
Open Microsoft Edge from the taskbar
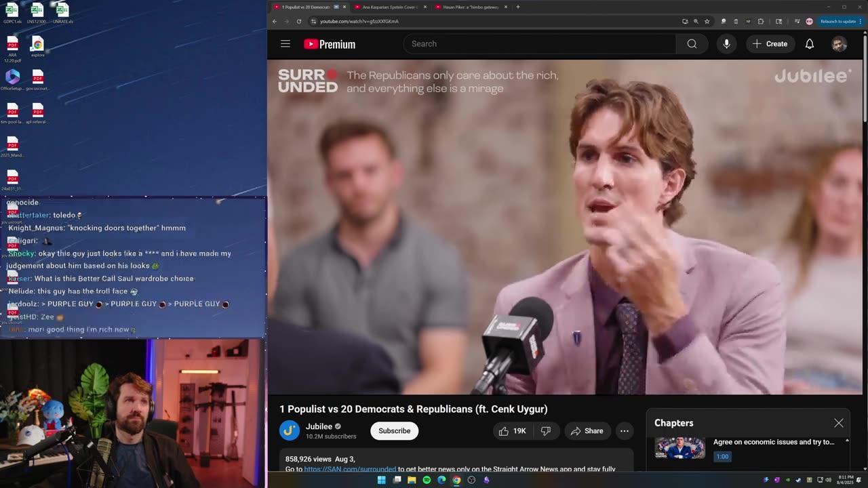[441, 480]
